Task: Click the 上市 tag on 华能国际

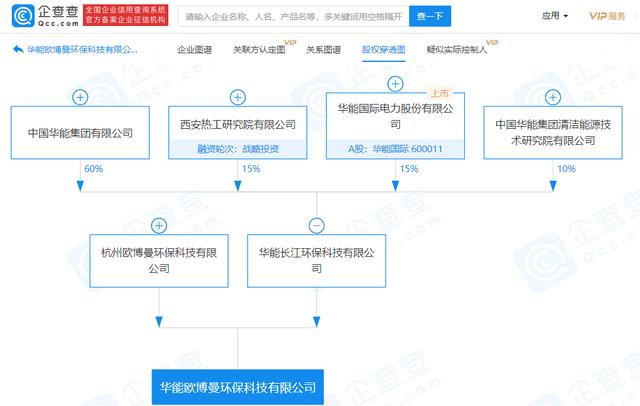Action: [440, 93]
